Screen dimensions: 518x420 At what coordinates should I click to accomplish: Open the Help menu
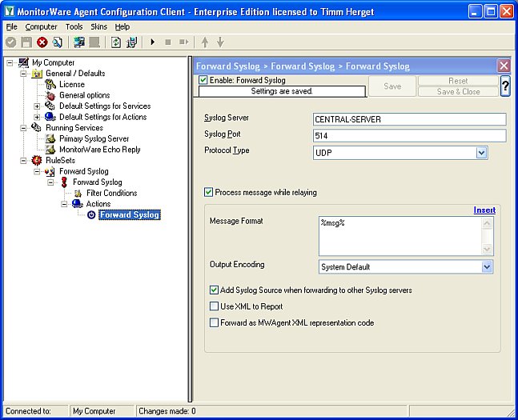click(x=122, y=26)
